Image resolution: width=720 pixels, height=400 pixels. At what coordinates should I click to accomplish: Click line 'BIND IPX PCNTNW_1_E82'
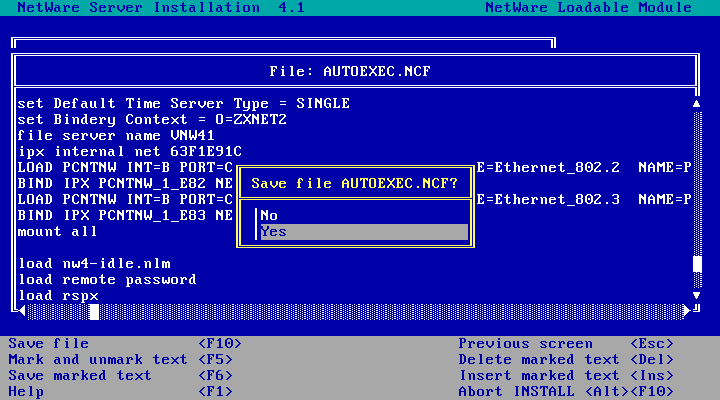point(125,184)
